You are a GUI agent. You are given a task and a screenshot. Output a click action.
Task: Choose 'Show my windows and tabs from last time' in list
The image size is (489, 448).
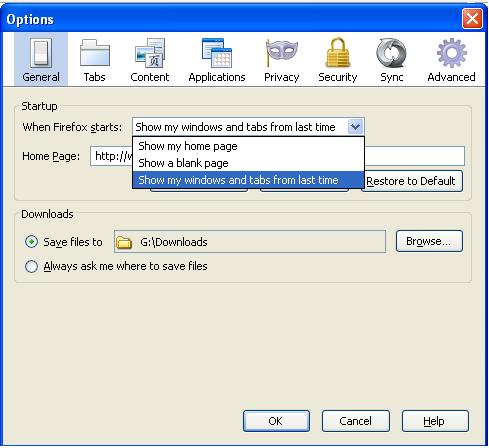[x=248, y=180]
